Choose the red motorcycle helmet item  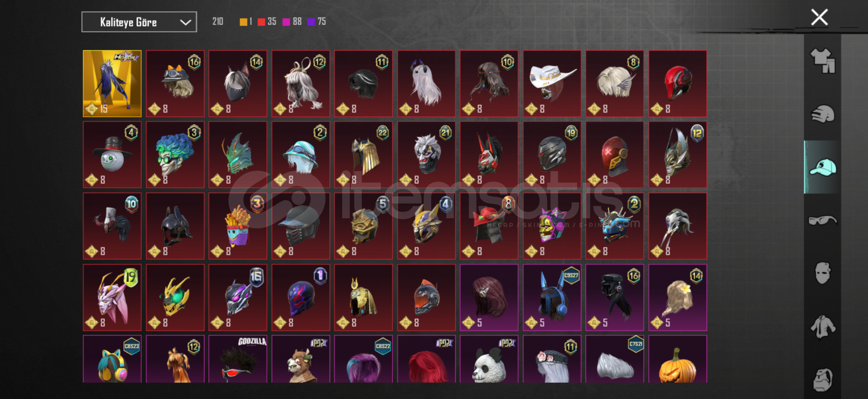coord(677,83)
